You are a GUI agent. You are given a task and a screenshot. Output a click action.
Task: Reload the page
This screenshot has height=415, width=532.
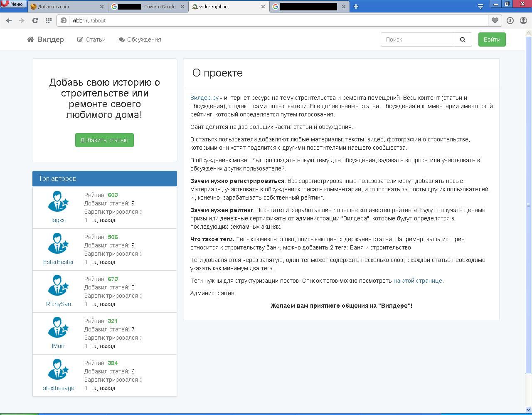click(35, 20)
